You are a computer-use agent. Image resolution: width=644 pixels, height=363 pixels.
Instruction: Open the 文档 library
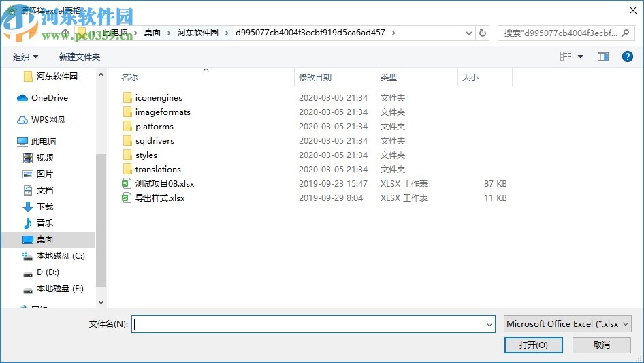(x=38, y=190)
